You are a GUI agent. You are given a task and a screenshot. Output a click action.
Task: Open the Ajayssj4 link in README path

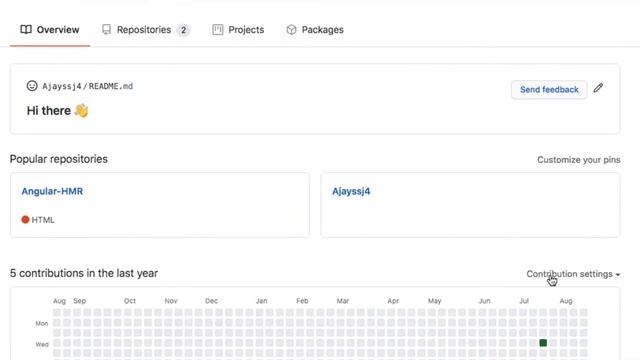(x=62, y=86)
